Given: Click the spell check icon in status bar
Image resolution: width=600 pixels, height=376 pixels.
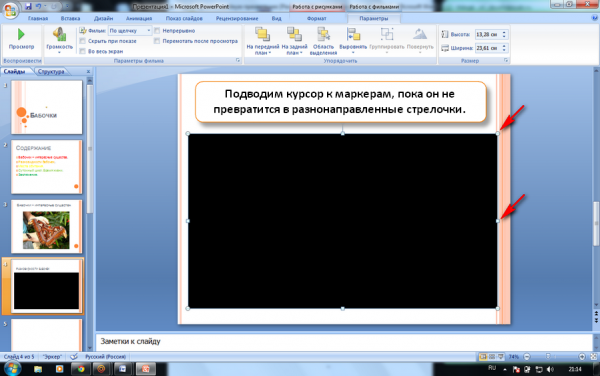Looking at the screenshot, I should 74,356.
